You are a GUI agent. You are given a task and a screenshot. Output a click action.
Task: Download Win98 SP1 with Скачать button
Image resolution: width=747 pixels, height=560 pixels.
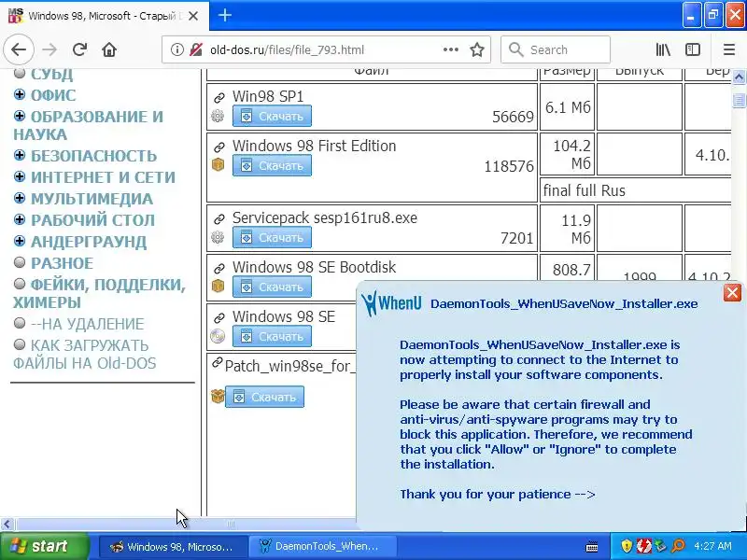[x=272, y=116]
